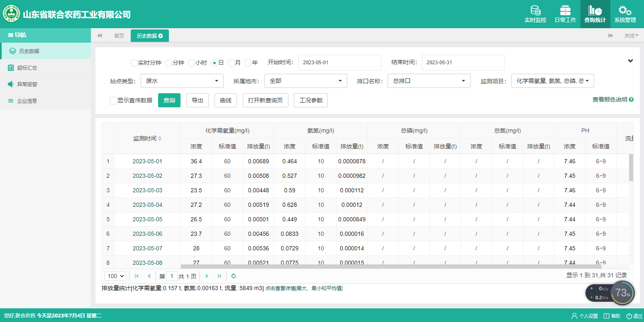The height and width of the screenshot is (322, 644).
Task: Open the 站点类型 dropdown showing 废水
Action: click(182, 81)
